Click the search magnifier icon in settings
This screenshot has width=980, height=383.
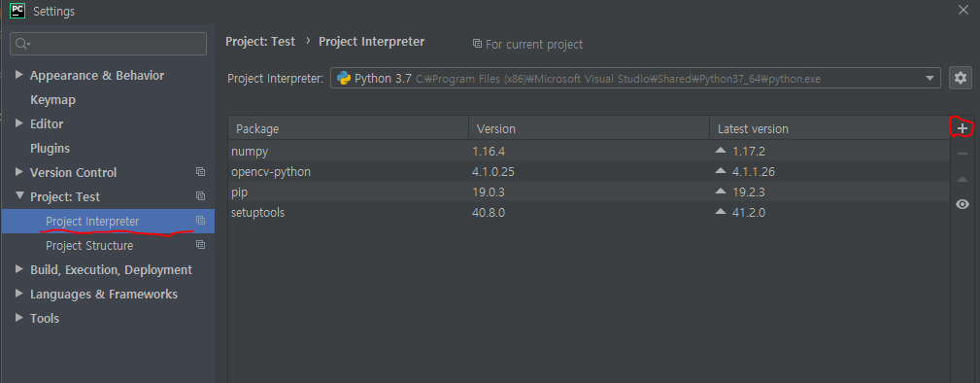[x=22, y=44]
